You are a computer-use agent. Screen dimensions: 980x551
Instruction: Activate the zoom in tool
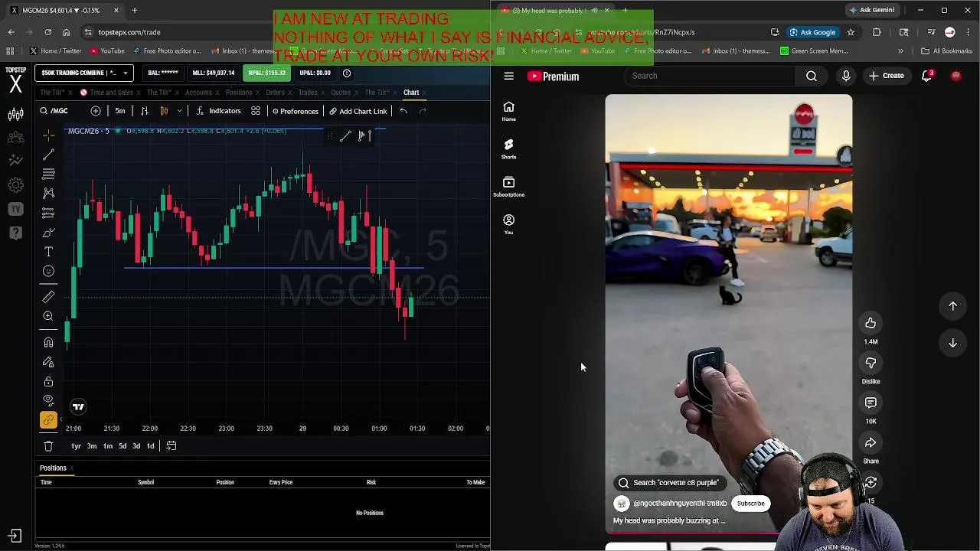point(48,316)
